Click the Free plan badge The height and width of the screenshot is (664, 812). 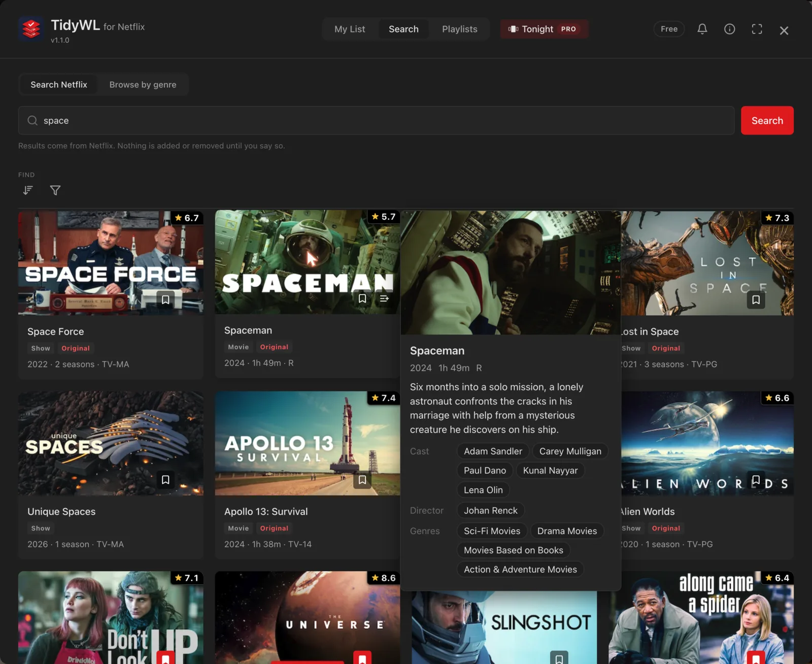[669, 29]
